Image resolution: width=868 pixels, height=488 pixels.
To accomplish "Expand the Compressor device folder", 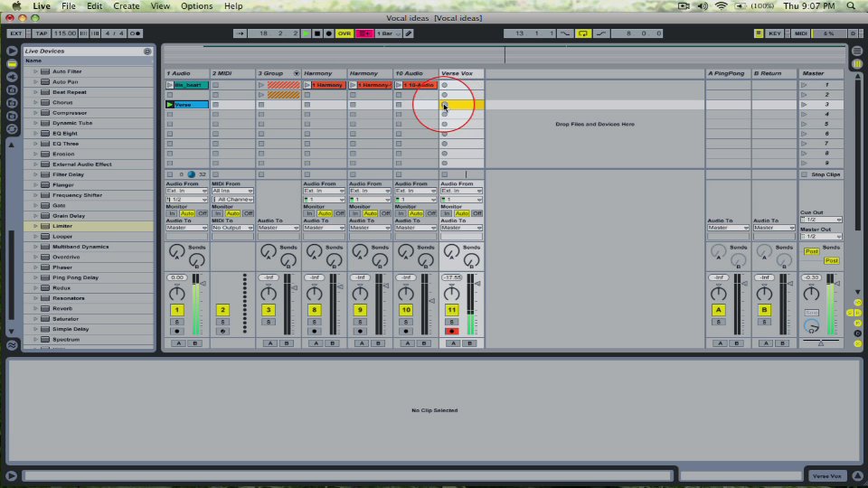I will pos(35,112).
